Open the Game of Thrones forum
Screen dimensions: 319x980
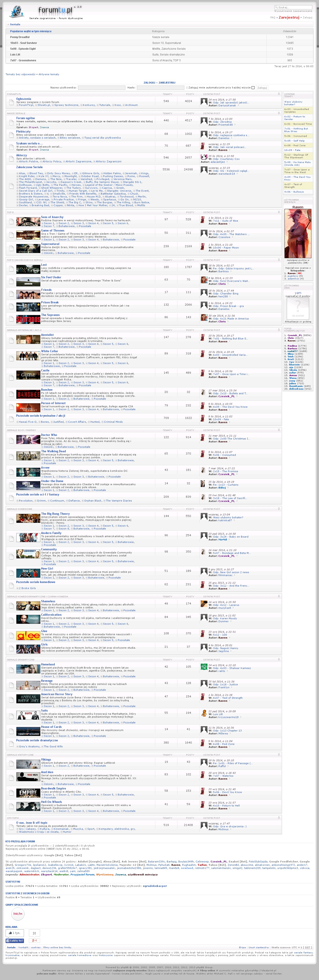(53, 231)
